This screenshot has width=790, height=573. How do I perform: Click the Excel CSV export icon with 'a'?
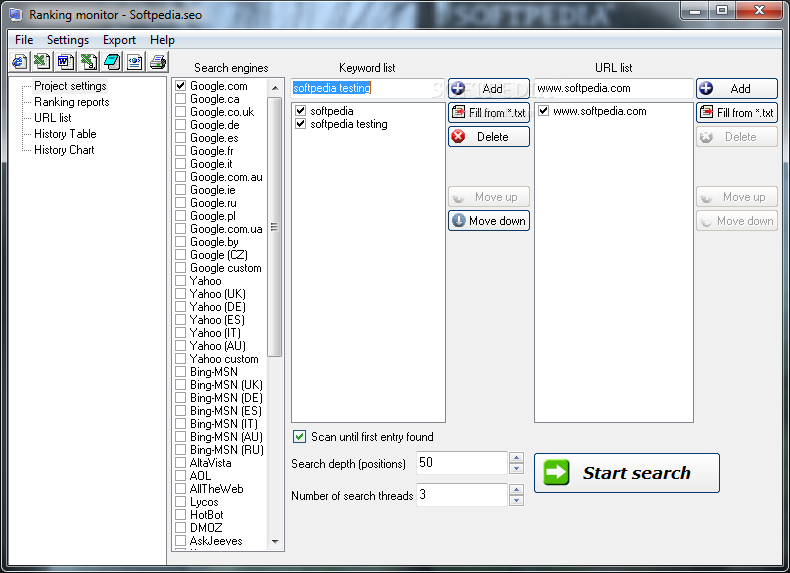pyautogui.click(x=89, y=61)
